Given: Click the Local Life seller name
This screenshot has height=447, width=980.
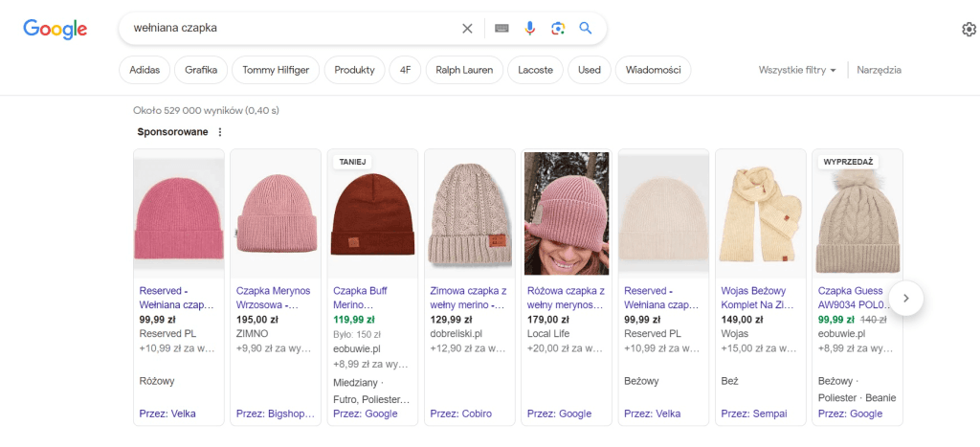Looking at the screenshot, I should [548, 334].
